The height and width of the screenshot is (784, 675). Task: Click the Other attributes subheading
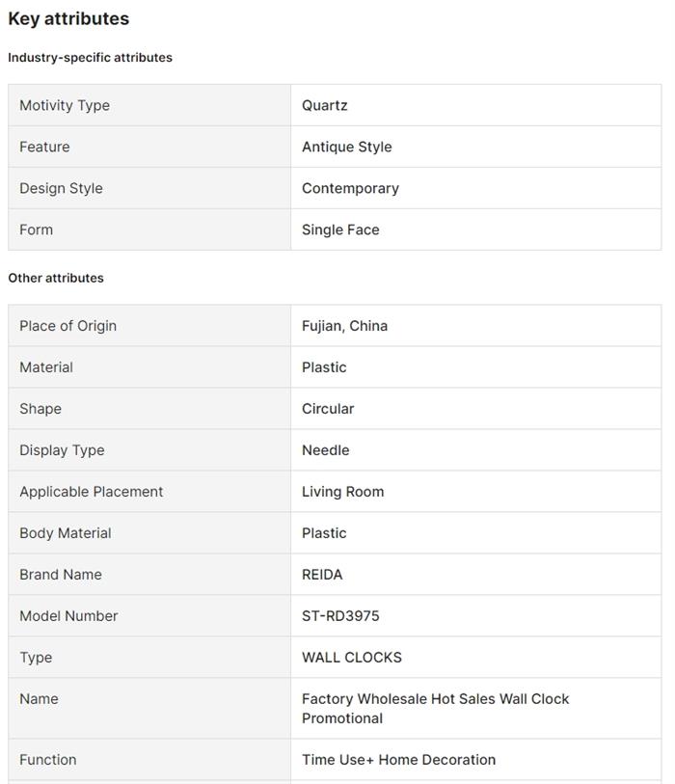tap(56, 278)
